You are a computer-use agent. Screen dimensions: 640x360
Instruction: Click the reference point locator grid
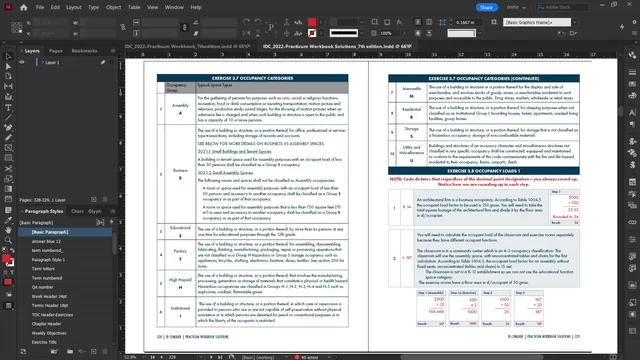pos(17,28)
